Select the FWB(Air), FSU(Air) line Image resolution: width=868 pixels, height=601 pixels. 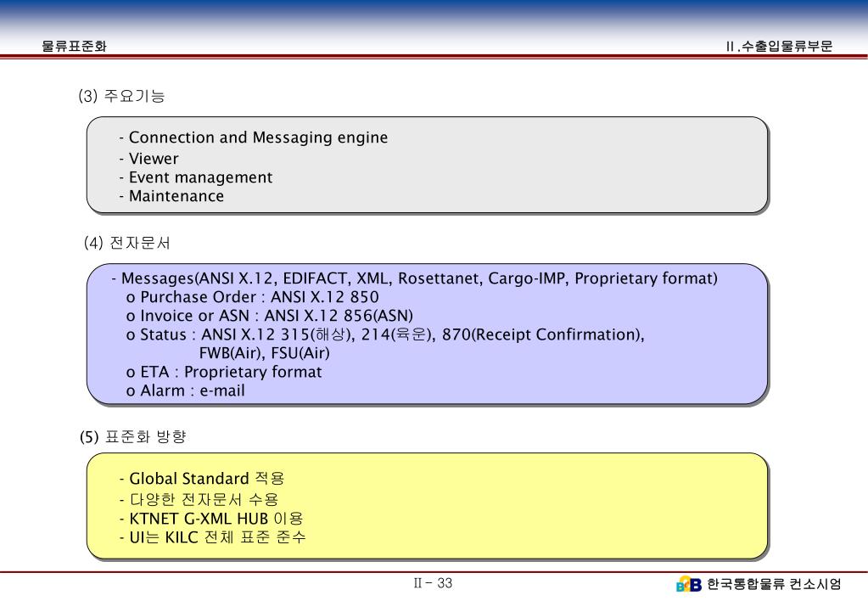[x=265, y=353]
